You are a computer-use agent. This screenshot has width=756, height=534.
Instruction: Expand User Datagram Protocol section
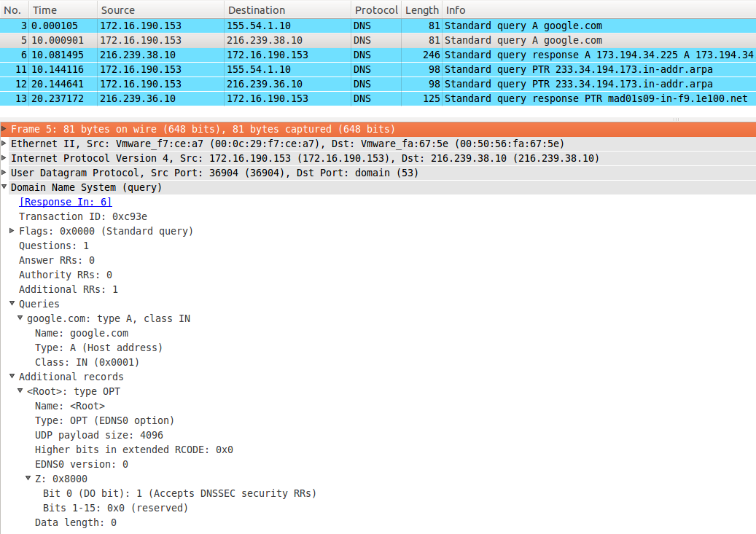tap(4, 172)
